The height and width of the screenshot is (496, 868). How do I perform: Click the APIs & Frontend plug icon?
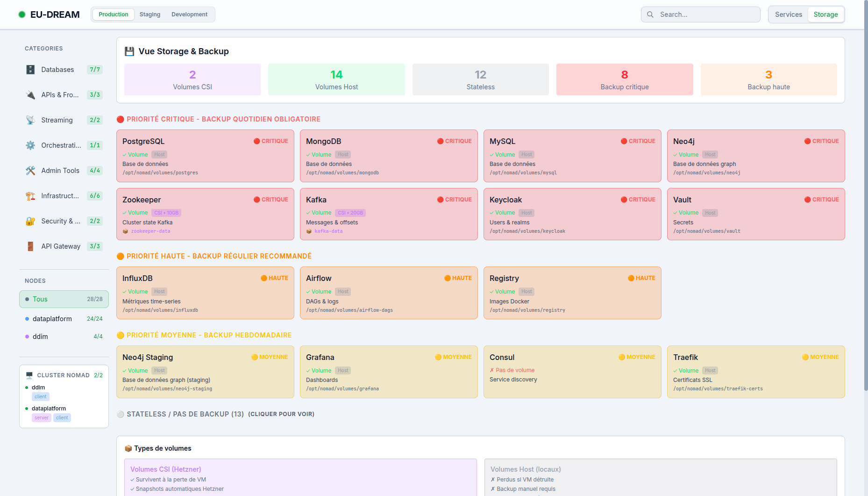30,95
